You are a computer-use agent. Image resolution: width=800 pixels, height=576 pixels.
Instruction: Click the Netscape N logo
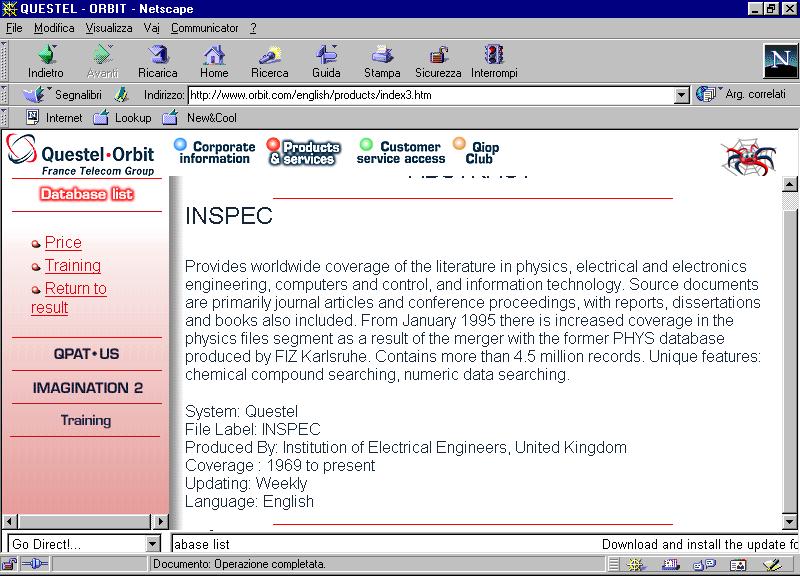click(x=780, y=60)
